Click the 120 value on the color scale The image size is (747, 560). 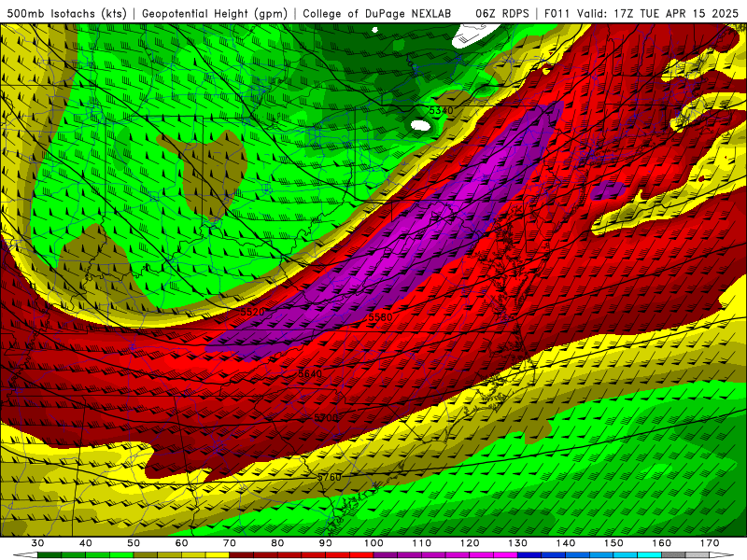pyautogui.click(x=470, y=543)
